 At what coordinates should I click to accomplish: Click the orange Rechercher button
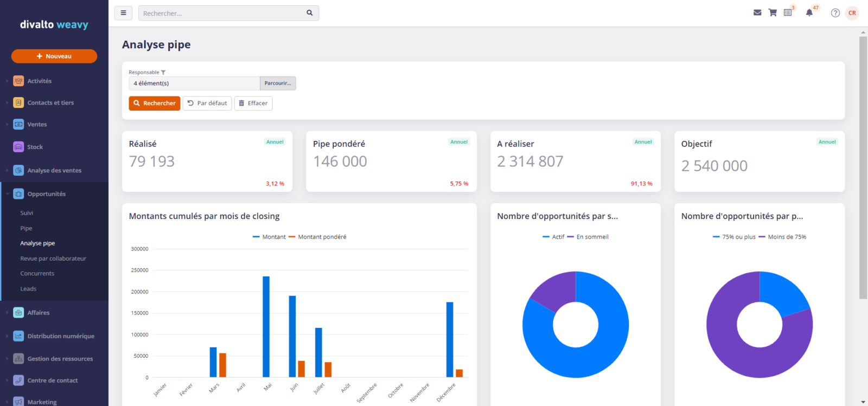coord(155,104)
